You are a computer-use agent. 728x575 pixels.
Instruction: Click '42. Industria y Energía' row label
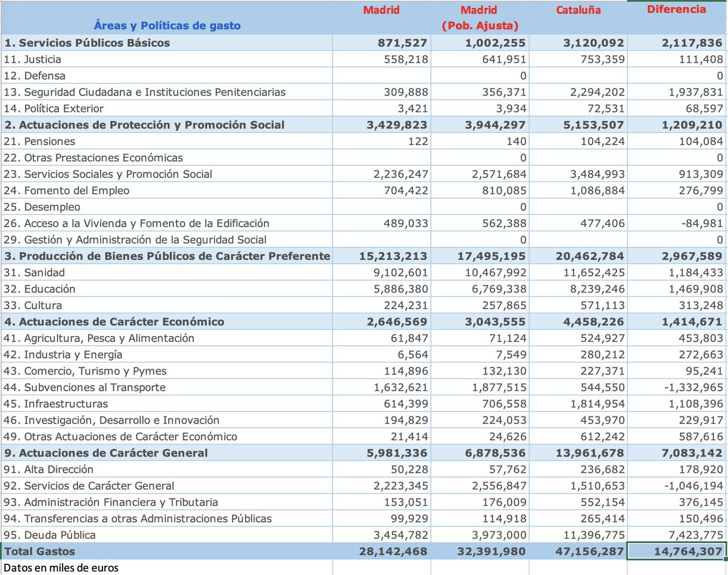point(63,354)
